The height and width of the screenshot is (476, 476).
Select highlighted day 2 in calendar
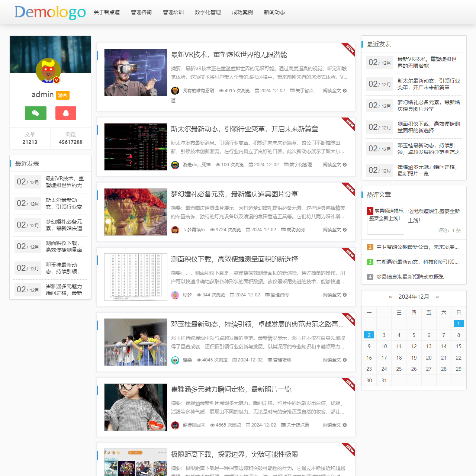(x=369, y=335)
